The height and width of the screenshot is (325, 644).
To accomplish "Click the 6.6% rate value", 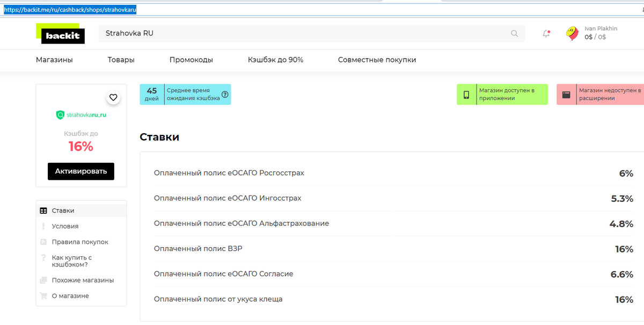I will coord(622,275).
